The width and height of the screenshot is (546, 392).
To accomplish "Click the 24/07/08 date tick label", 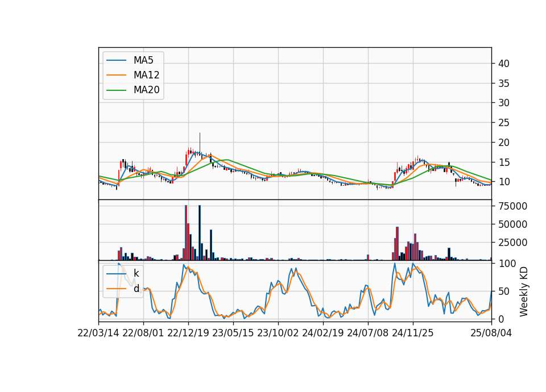I will click(x=368, y=333).
